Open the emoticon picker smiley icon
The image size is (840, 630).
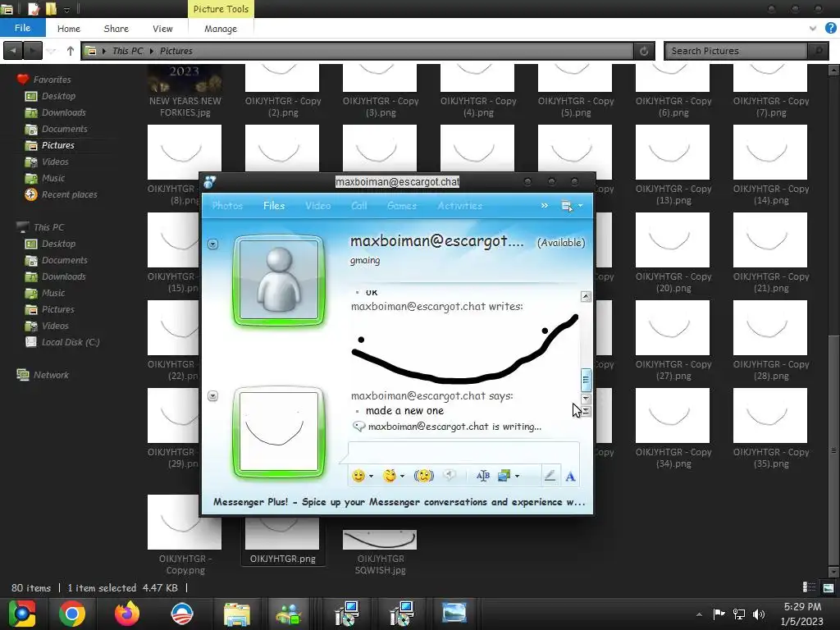358,475
